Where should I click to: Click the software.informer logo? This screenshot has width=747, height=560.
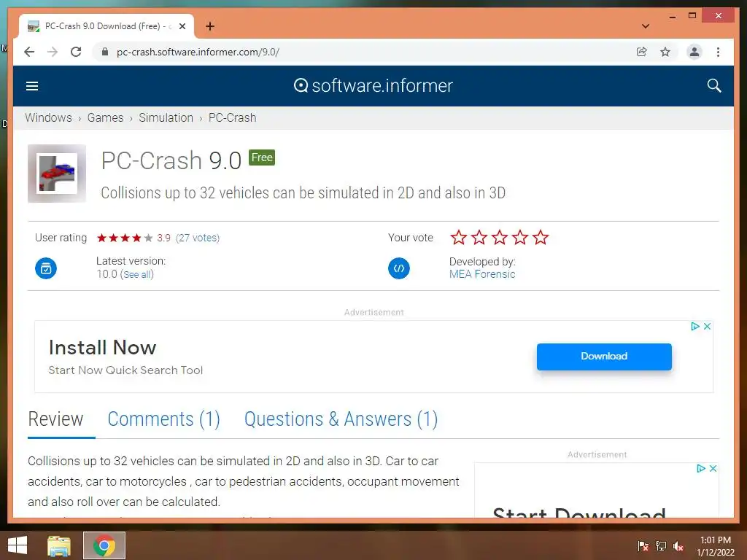[373, 86]
